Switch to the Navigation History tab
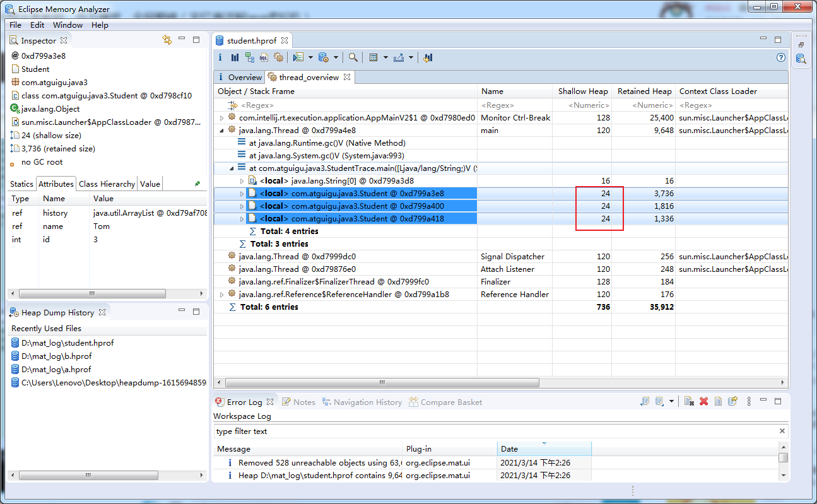The image size is (817, 504). tap(361, 402)
